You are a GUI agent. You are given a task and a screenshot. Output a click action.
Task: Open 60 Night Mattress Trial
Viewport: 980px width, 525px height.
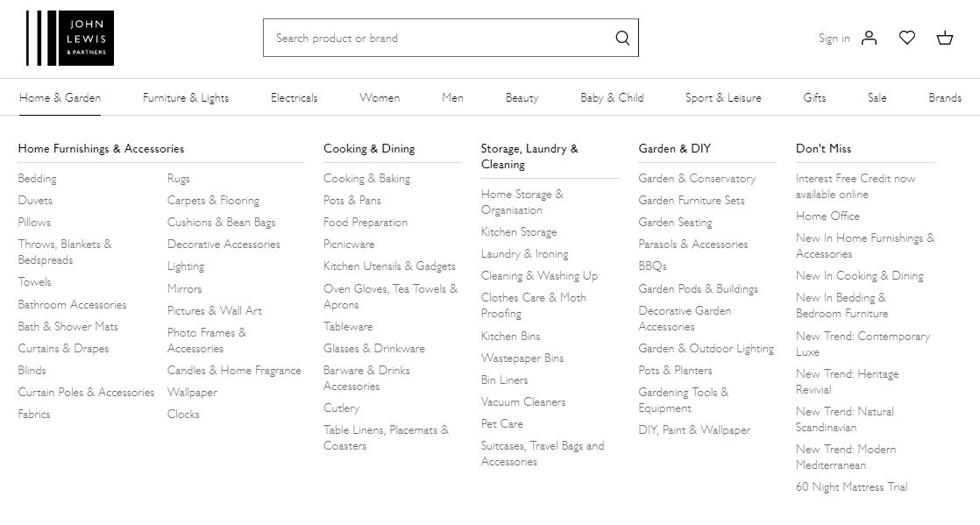tap(851, 487)
